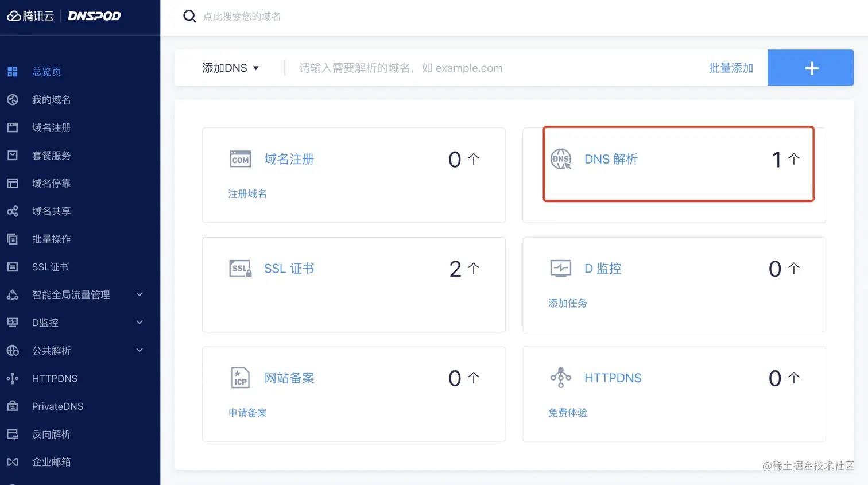
Task: Go to 总览页 in the sidebar
Action: pyautogui.click(x=46, y=72)
